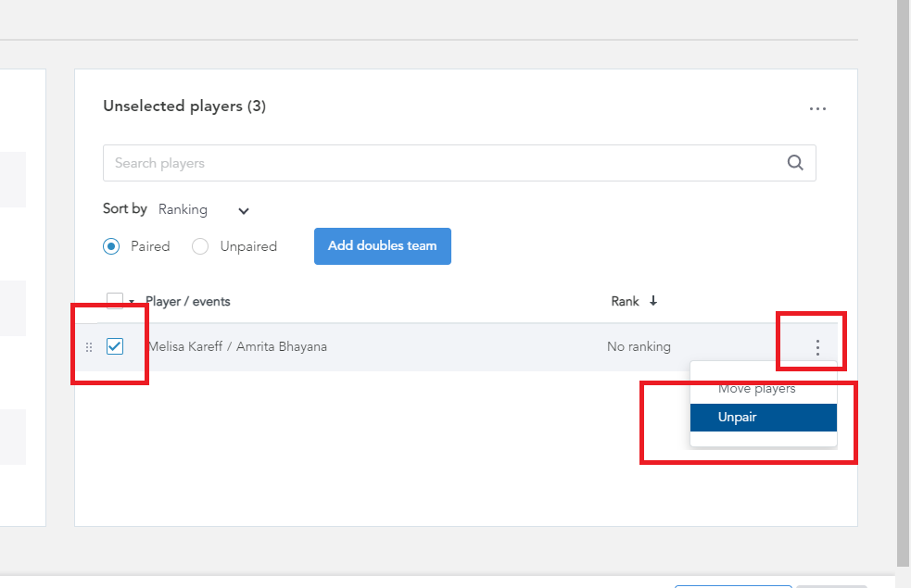Select the Unpaired radio button
The width and height of the screenshot is (911, 588).
[x=200, y=246]
